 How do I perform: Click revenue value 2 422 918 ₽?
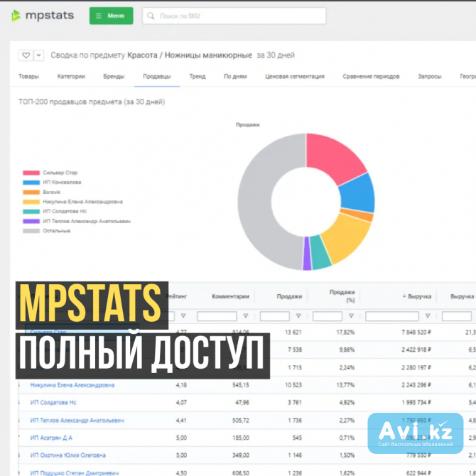pos(416,350)
